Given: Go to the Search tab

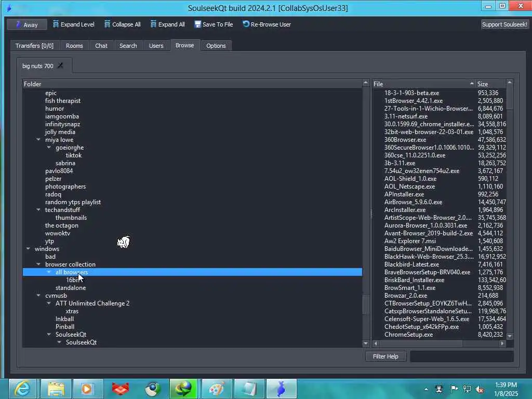Looking at the screenshot, I should click(x=128, y=46).
